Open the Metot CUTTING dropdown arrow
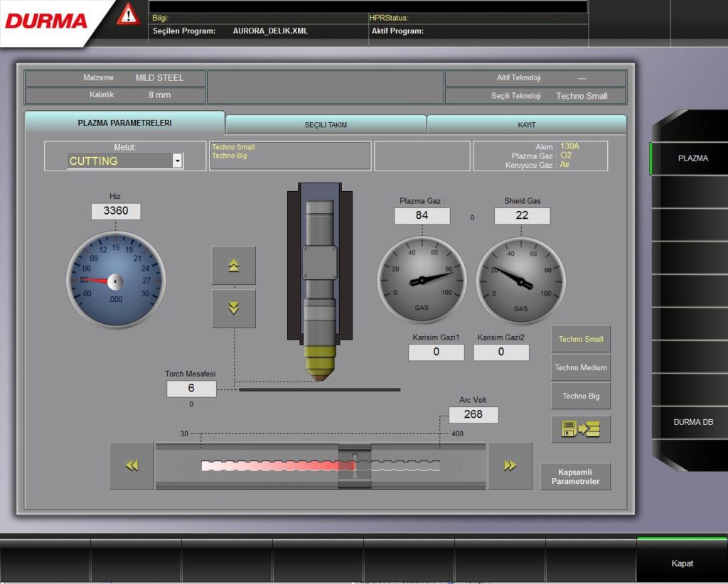 coord(177,161)
